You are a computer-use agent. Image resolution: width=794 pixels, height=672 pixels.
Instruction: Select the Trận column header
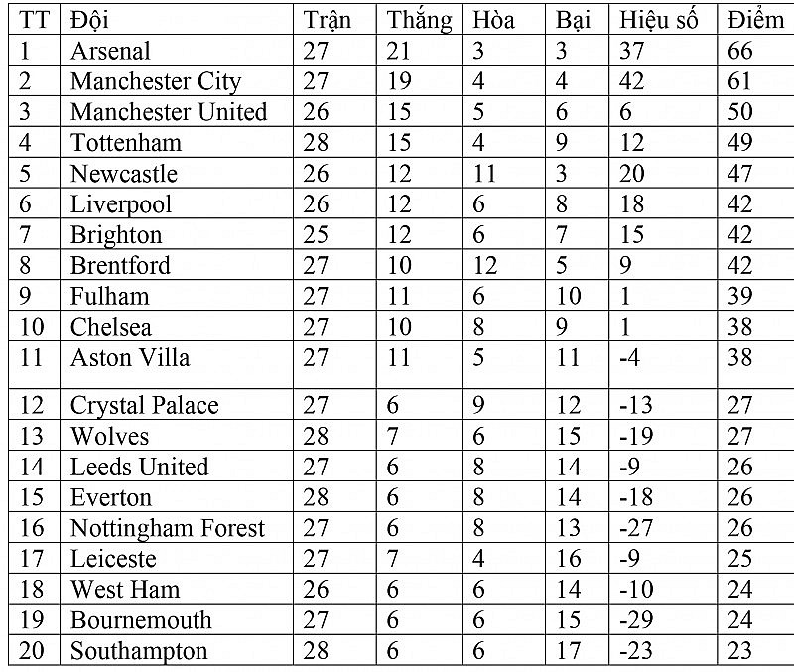[328, 20]
